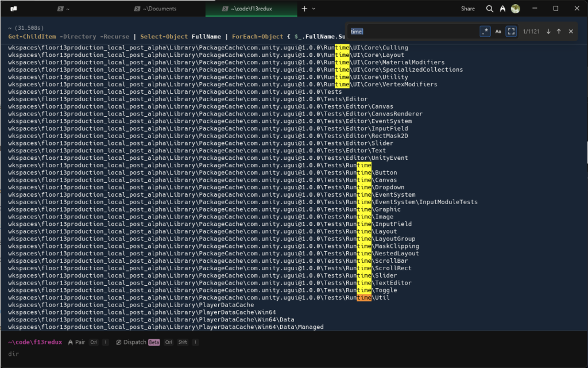
Task: Open the Warp AI panel icon
Action: click(x=502, y=9)
